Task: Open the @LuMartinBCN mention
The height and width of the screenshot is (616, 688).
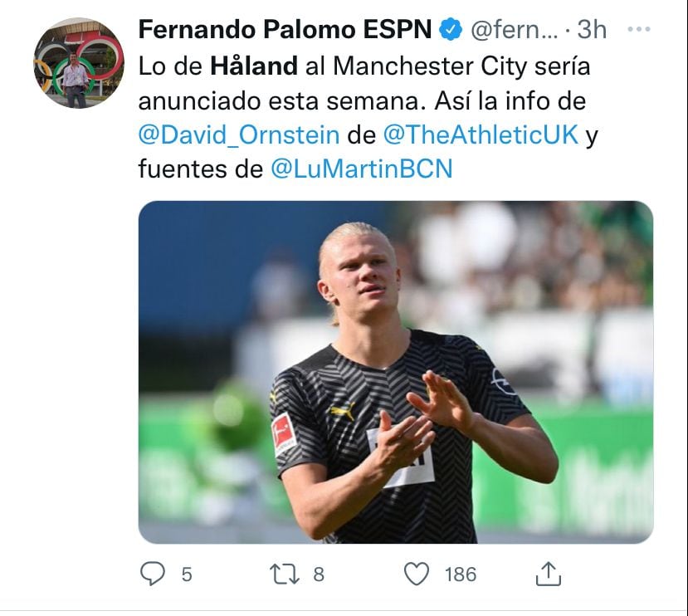Action: [x=363, y=169]
